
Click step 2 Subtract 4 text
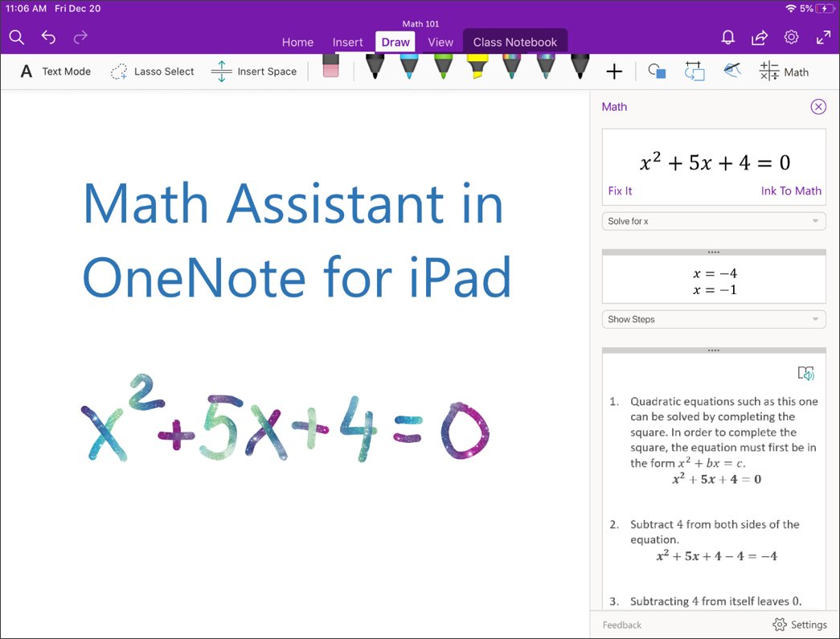[715, 531]
